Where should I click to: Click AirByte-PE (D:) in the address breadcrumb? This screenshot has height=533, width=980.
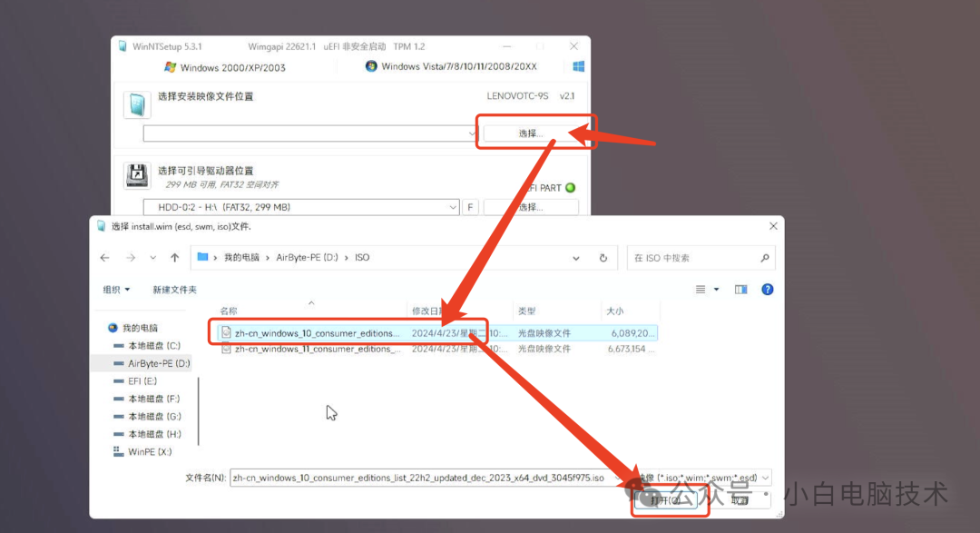307,258
